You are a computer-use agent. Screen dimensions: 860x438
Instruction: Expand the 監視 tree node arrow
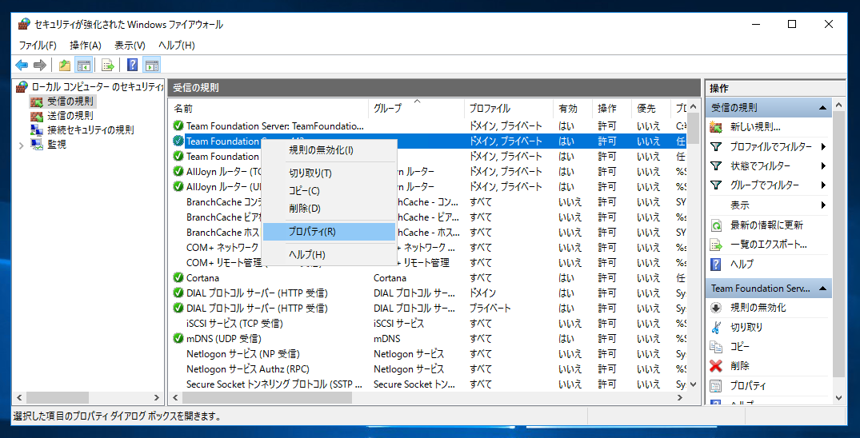click(x=21, y=145)
